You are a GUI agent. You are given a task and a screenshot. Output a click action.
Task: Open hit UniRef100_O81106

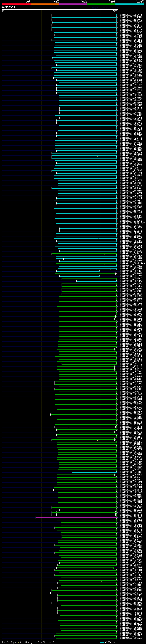[x=131, y=329]
